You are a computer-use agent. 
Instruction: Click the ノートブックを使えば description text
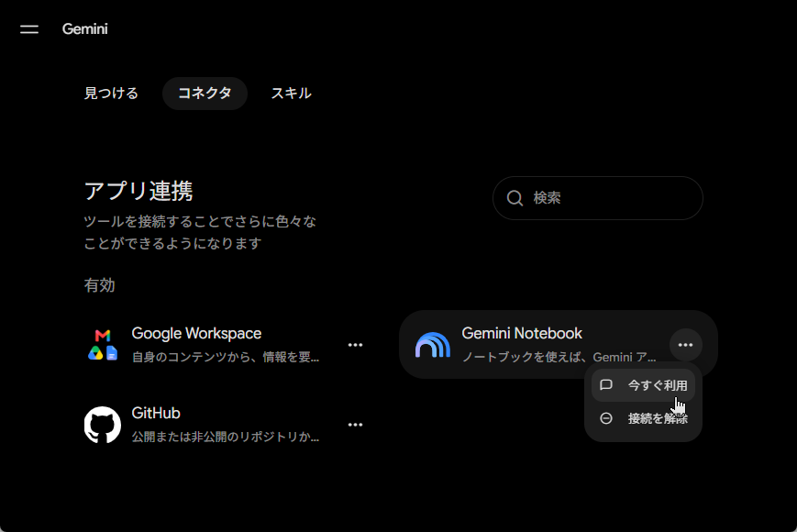coord(559,357)
